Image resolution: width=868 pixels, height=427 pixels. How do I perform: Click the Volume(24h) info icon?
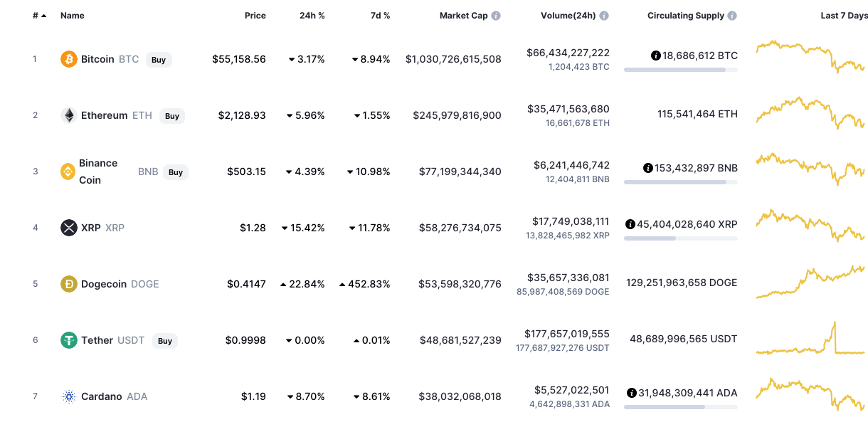pyautogui.click(x=604, y=15)
